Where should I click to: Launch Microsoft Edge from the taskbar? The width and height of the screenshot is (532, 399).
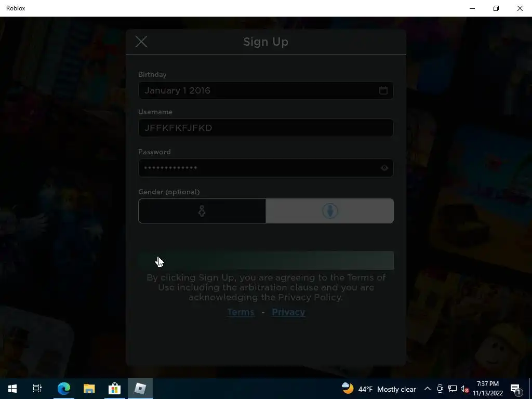pos(63,389)
